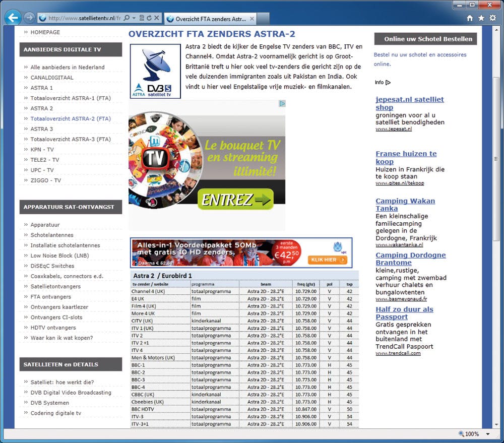Click the Astra DVB-S satelliet tv logo
Image resolution: width=504 pixels, height=443 pixels.
click(x=155, y=71)
